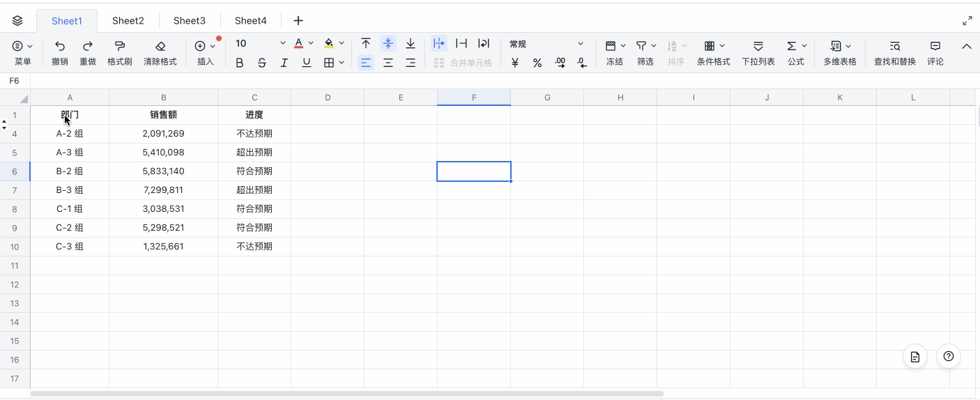This screenshot has width=980, height=400.
Task: Switch to the Sheet3 tab
Action: pos(190,21)
